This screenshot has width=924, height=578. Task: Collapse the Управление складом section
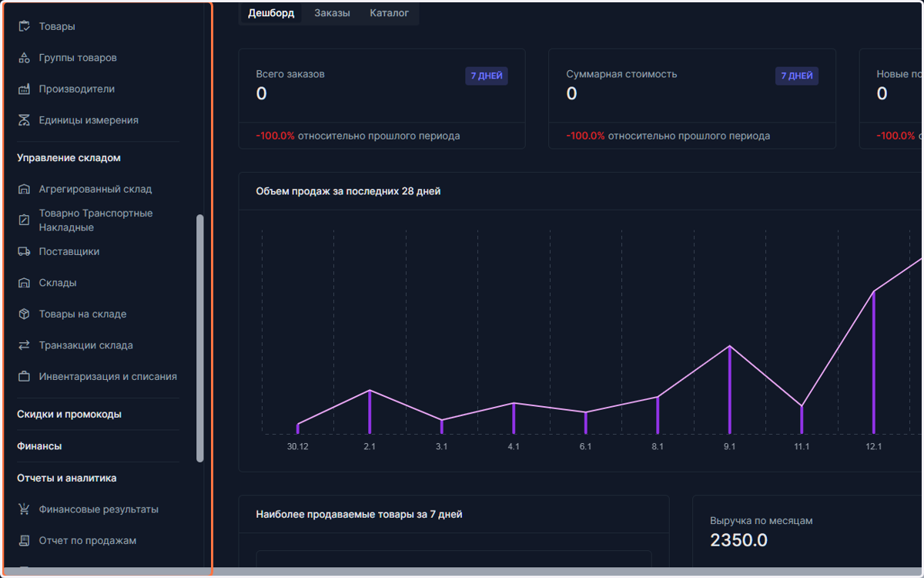[69, 158]
